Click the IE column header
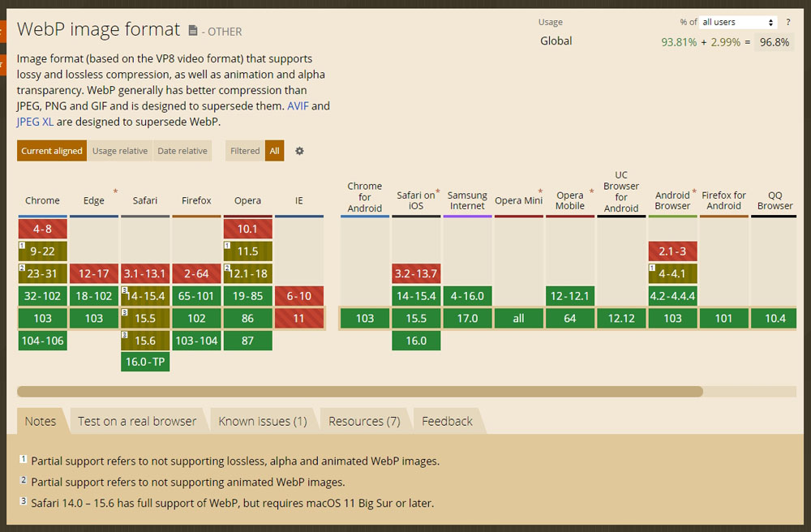This screenshot has width=811, height=532. 299,200
